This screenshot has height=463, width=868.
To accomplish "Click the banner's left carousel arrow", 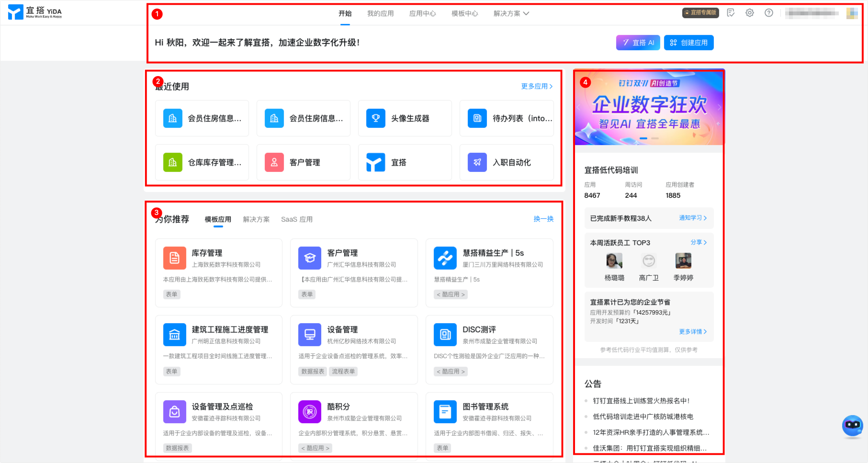I will (x=578, y=107).
